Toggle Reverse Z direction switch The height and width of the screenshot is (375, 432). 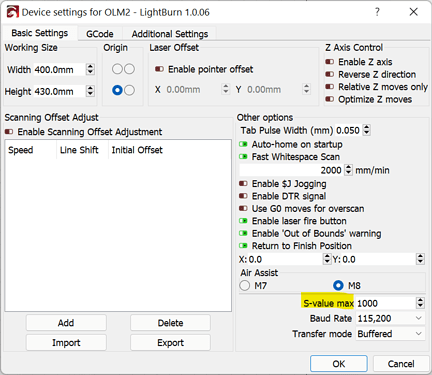[330, 74]
